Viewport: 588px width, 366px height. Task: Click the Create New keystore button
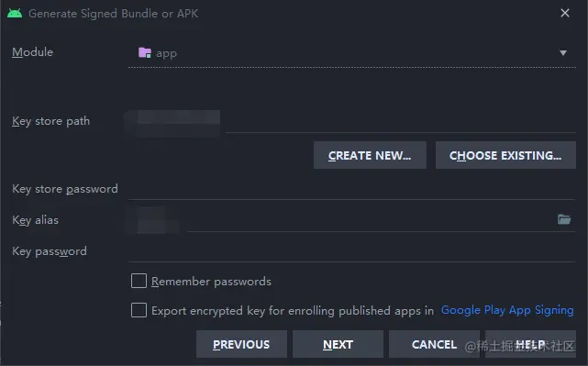(x=370, y=155)
